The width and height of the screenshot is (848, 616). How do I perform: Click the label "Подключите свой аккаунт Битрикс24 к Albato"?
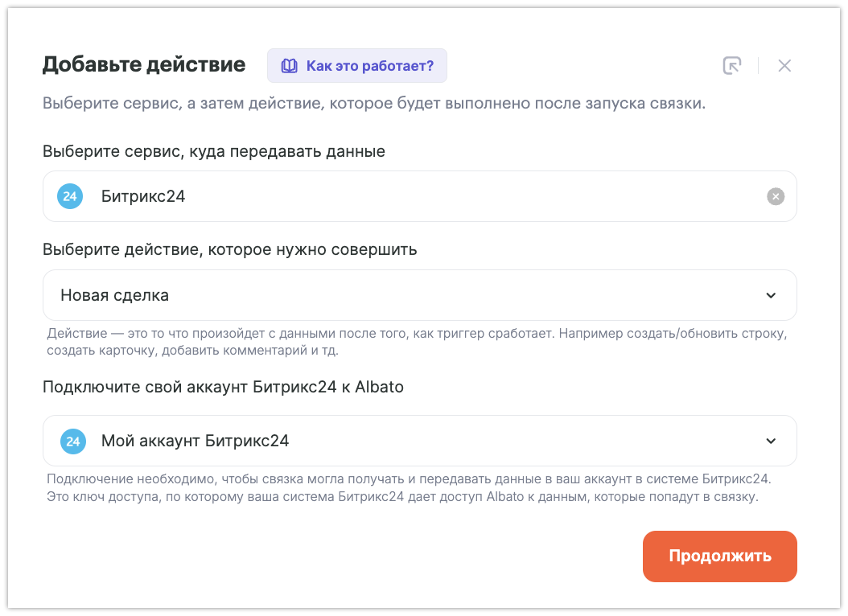tap(223, 387)
